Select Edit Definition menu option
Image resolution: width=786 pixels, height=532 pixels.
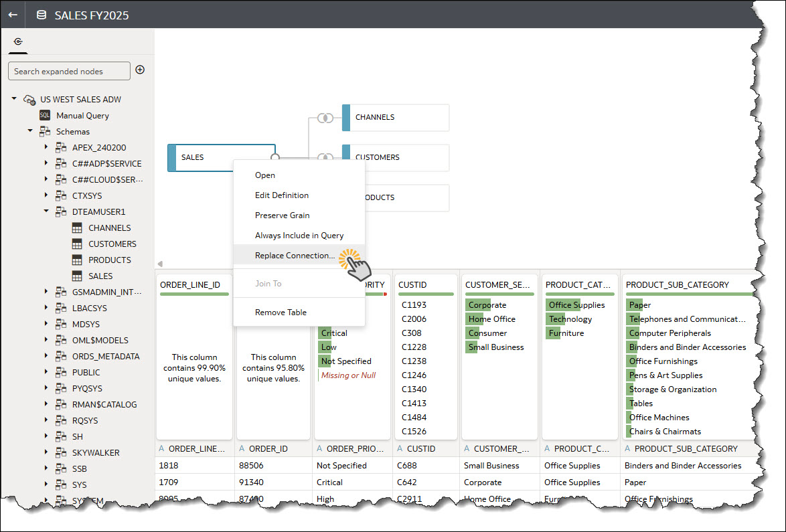tap(299, 195)
